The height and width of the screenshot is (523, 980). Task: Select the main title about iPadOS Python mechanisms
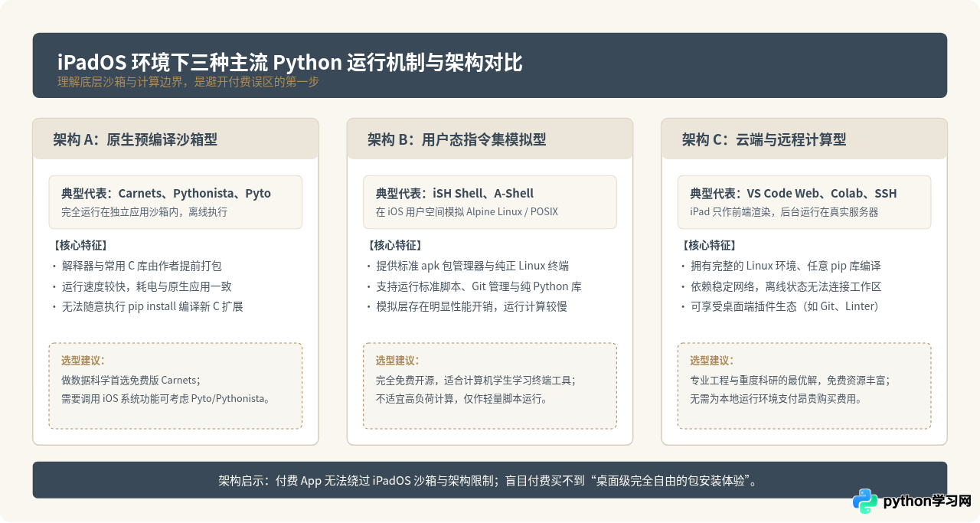(x=290, y=62)
